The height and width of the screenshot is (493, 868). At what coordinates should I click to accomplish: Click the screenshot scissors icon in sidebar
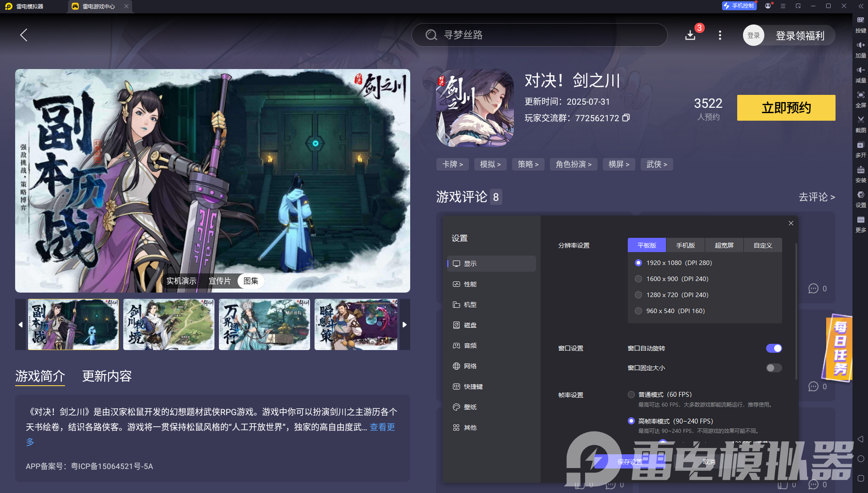click(x=860, y=120)
